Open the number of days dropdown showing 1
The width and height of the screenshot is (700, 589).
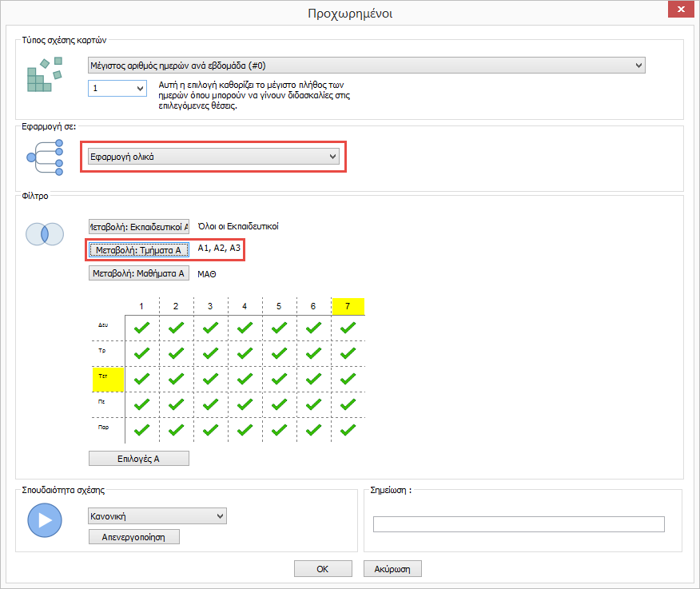coord(117,88)
